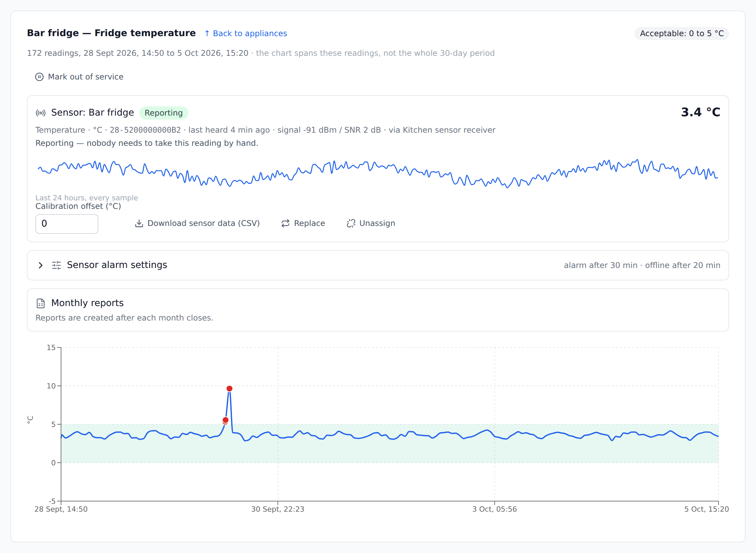Click the current reading 3.4 °C
Screen dimensions: 756x553
point(701,112)
